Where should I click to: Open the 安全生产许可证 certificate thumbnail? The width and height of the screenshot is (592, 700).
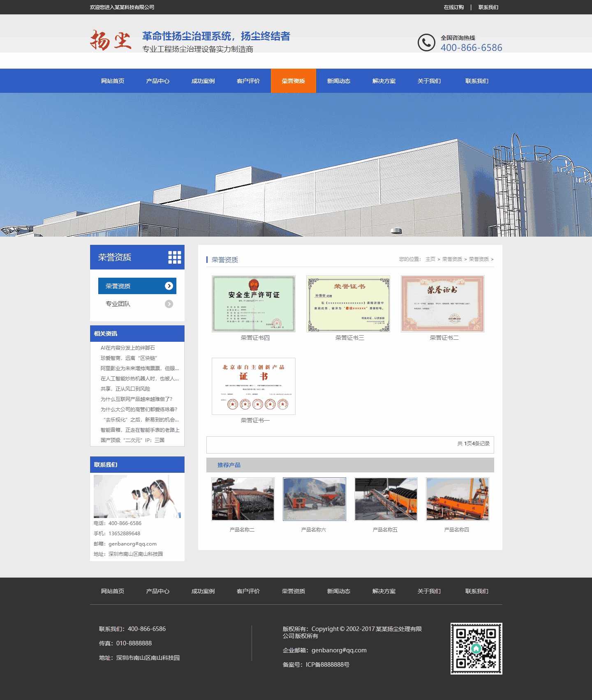coord(254,304)
